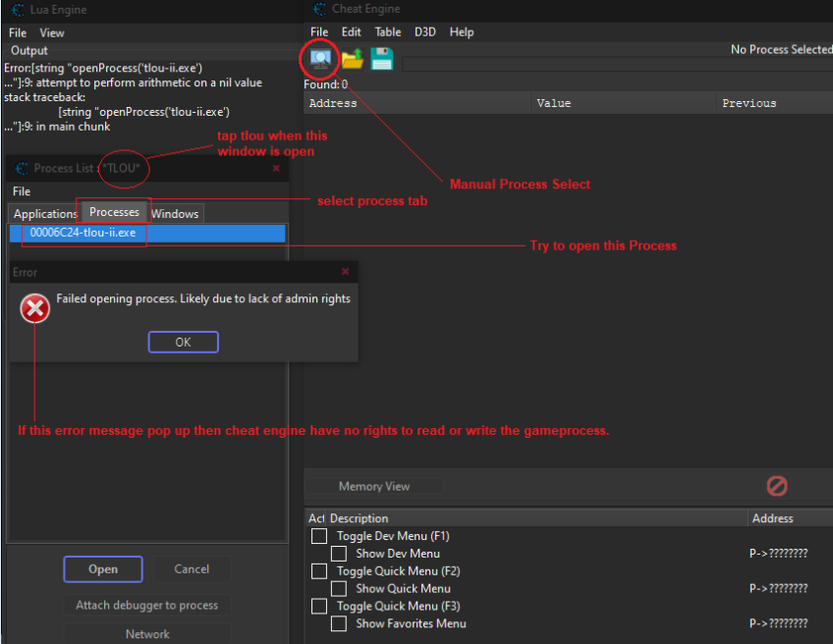The width and height of the screenshot is (833, 644).
Task: Close the Process List window
Action: pyautogui.click(x=276, y=168)
